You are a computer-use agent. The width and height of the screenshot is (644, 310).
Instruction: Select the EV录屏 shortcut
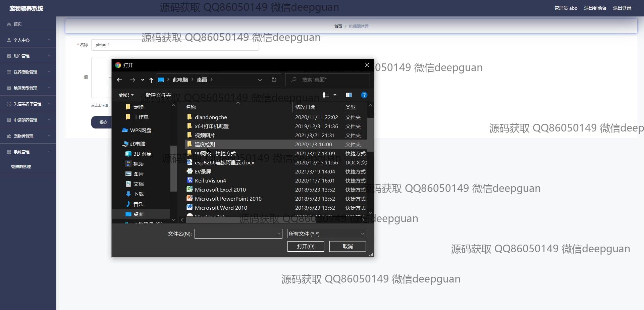coord(203,171)
